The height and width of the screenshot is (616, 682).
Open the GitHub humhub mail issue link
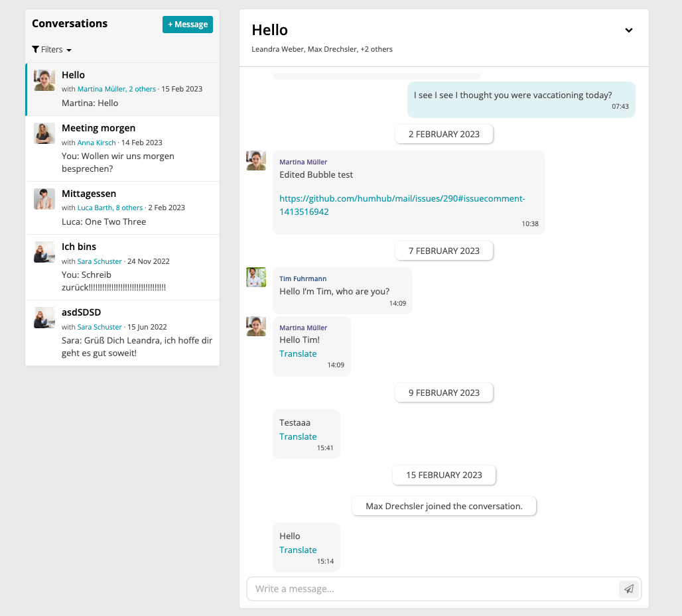(x=402, y=205)
